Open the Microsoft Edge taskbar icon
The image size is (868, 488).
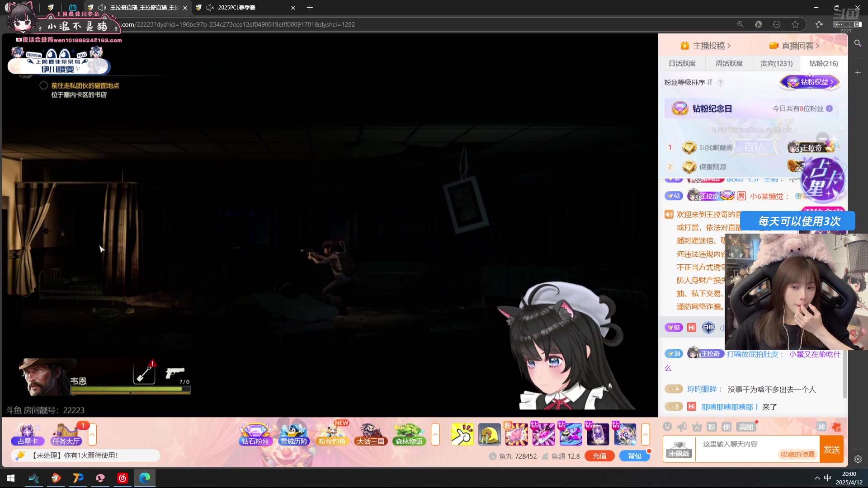(x=145, y=478)
